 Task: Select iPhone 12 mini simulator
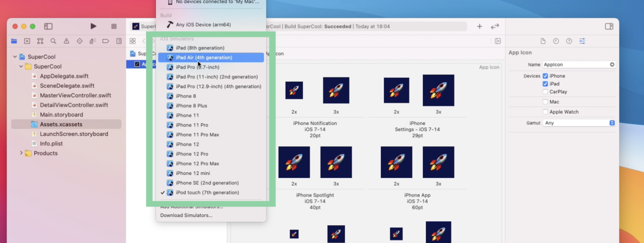(x=211, y=173)
